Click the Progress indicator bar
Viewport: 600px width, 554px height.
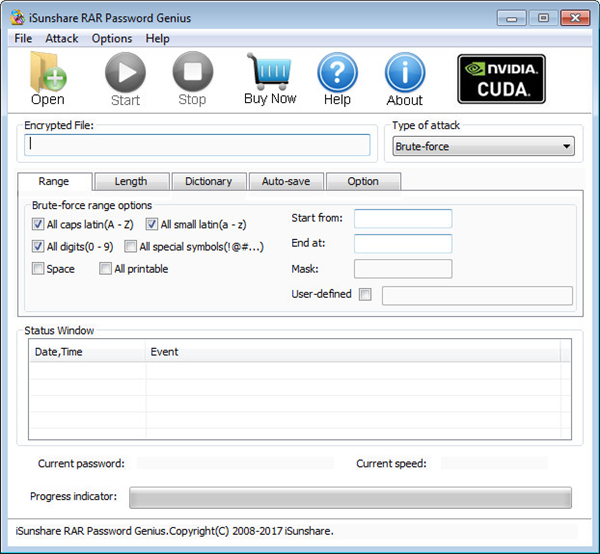(350, 497)
